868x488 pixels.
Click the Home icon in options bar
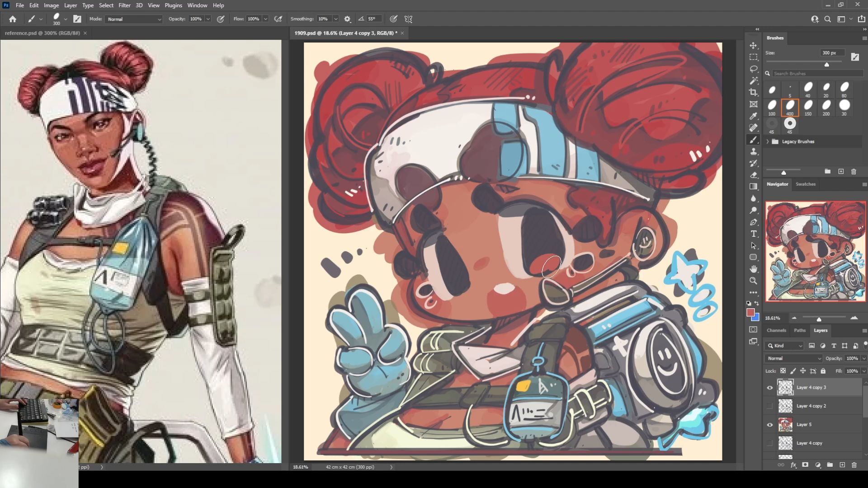(13, 19)
